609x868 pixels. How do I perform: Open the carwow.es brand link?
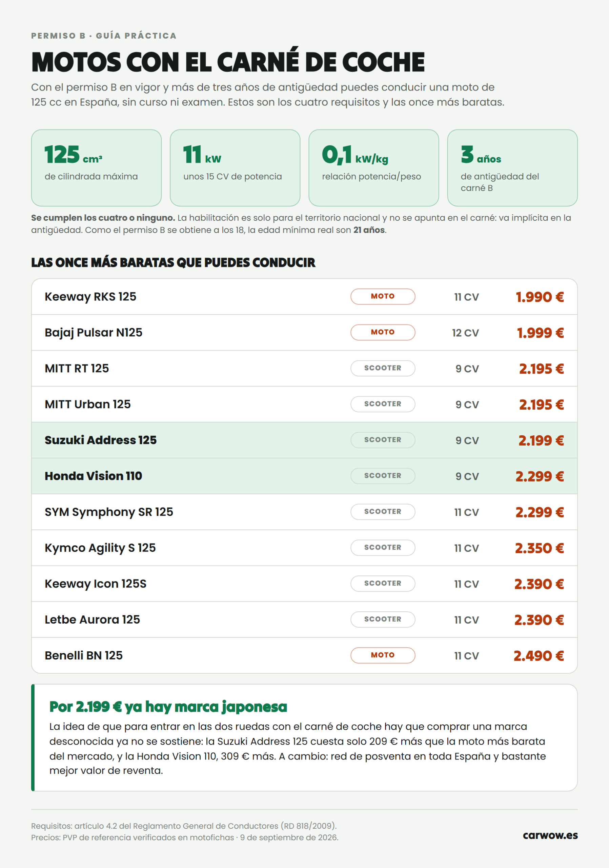tap(550, 835)
